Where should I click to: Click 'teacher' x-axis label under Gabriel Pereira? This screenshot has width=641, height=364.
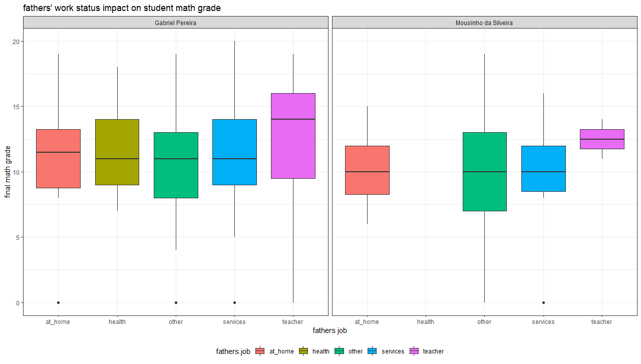click(293, 322)
